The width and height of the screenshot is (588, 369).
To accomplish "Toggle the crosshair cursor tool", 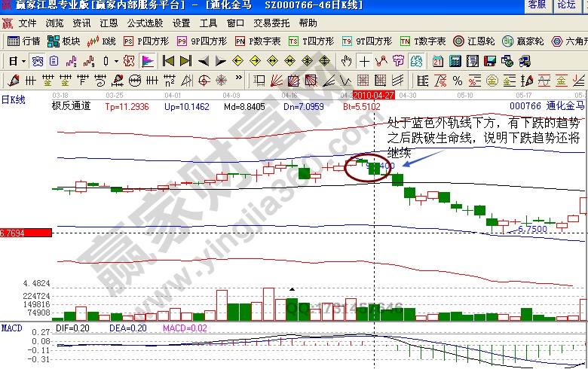I will point(364,60).
